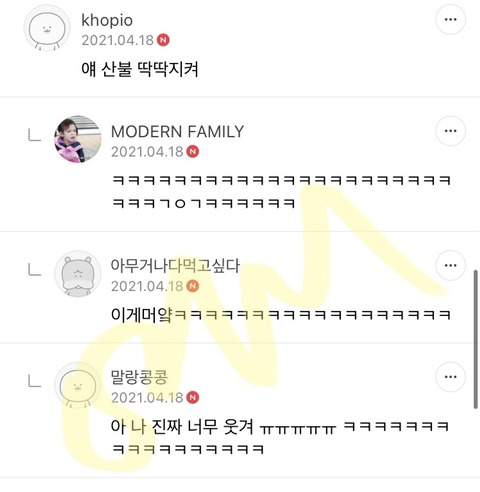The width and height of the screenshot is (480, 492).
Task: Click the N badge on 아무거나다먹고싶다's reply
Action: (193, 286)
